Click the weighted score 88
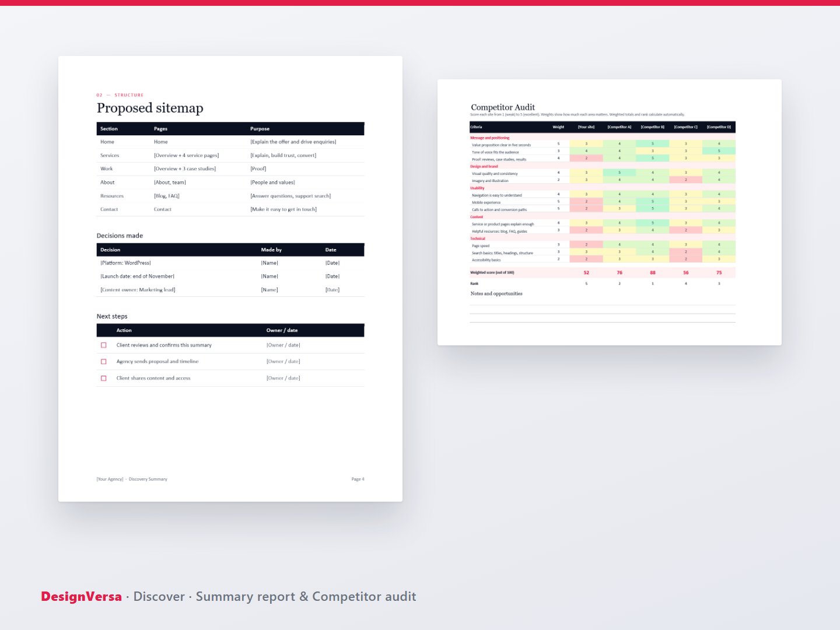The image size is (840, 630). [x=653, y=272]
